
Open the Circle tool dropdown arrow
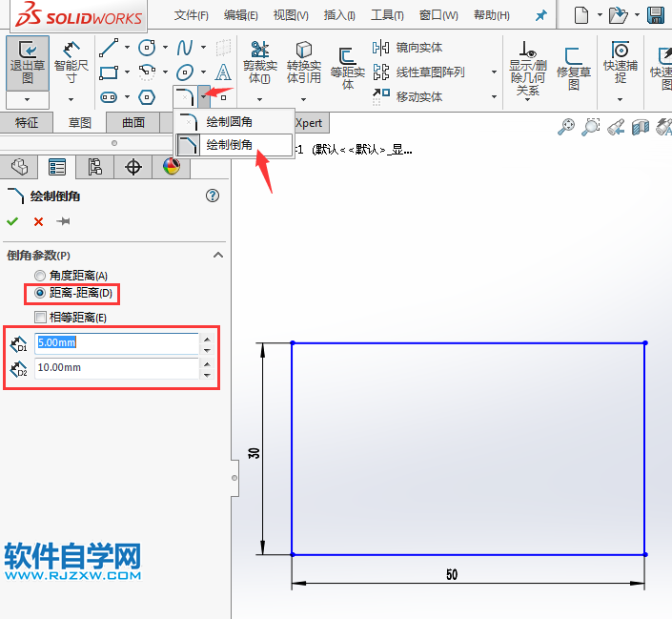click(x=166, y=47)
